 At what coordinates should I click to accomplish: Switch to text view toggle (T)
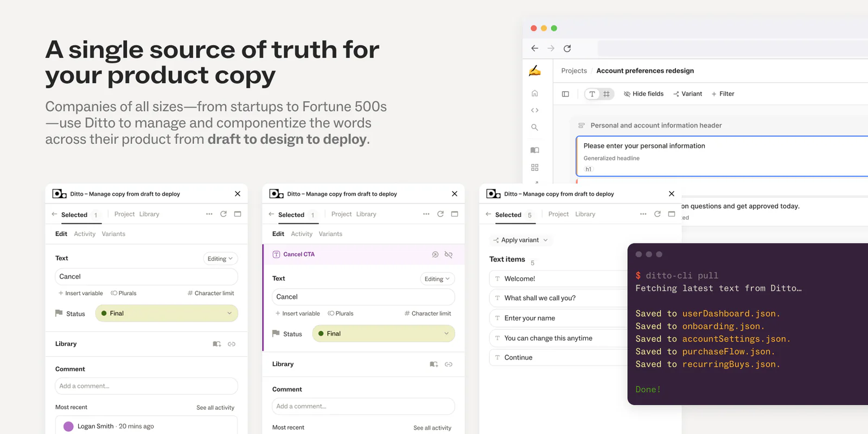point(592,94)
